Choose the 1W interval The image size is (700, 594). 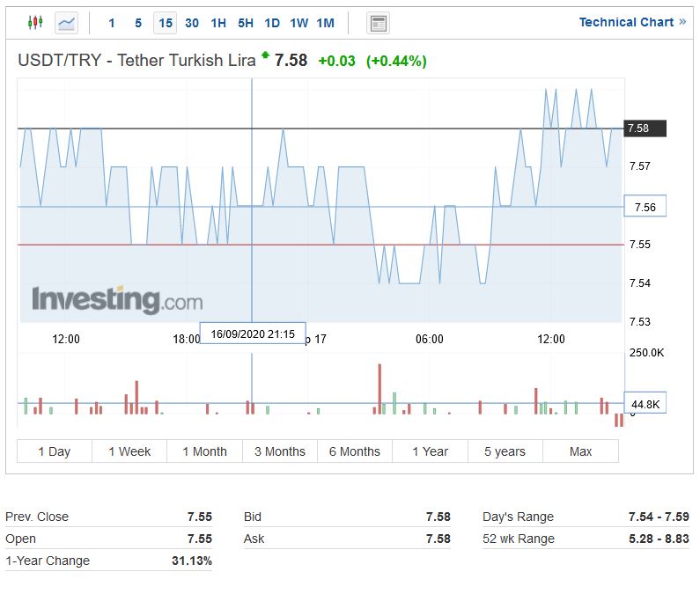[299, 23]
